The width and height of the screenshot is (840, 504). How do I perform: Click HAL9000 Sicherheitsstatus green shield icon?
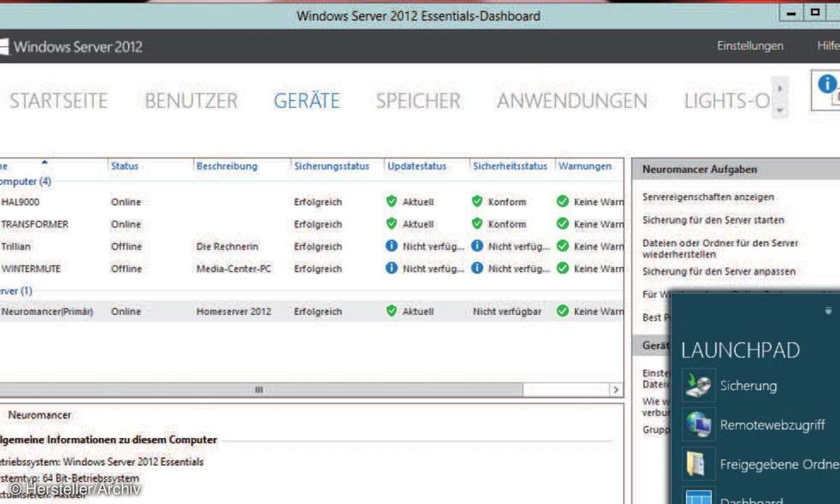[477, 202]
